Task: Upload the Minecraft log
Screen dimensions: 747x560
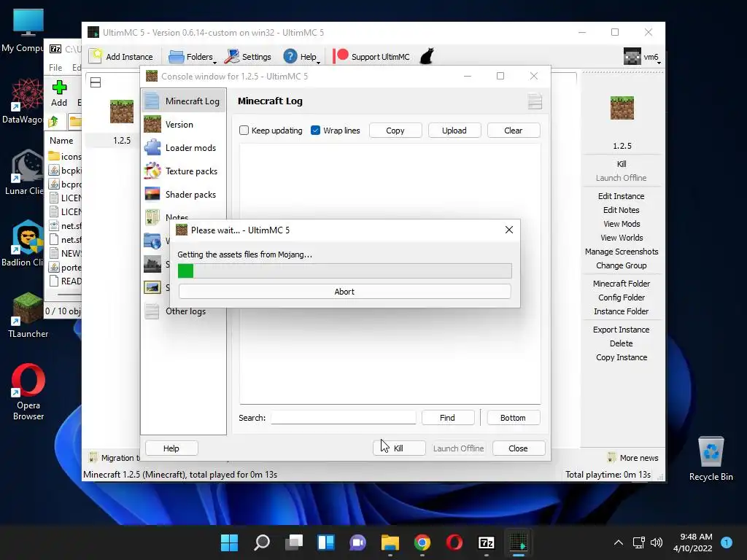Action: click(x=454, y=131)
